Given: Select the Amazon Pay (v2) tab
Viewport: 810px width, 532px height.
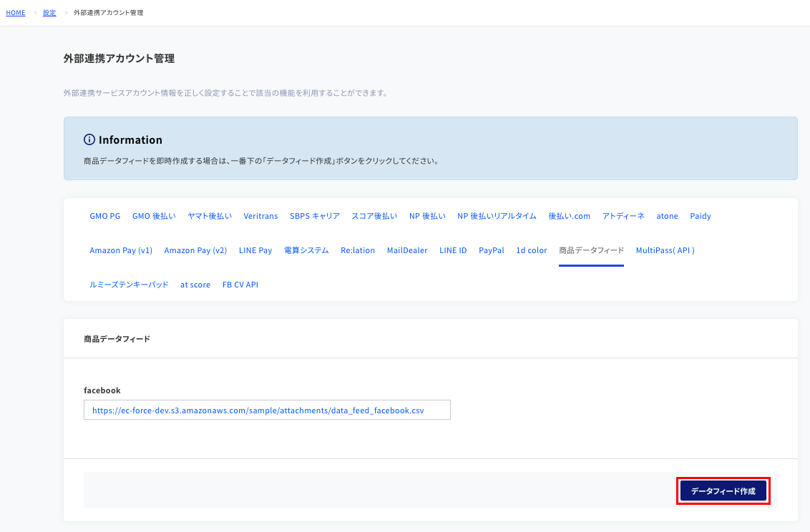Looking at the screenshot, I should point(196,250).
